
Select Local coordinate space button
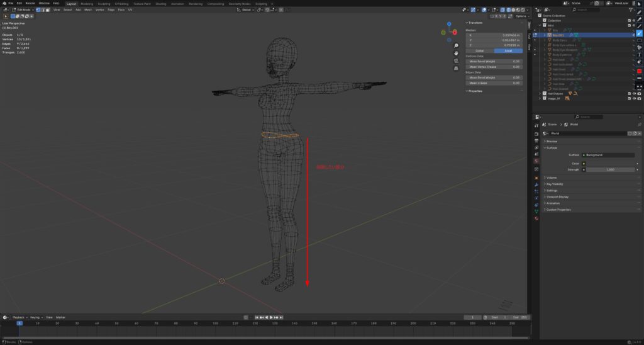point(508,50)
